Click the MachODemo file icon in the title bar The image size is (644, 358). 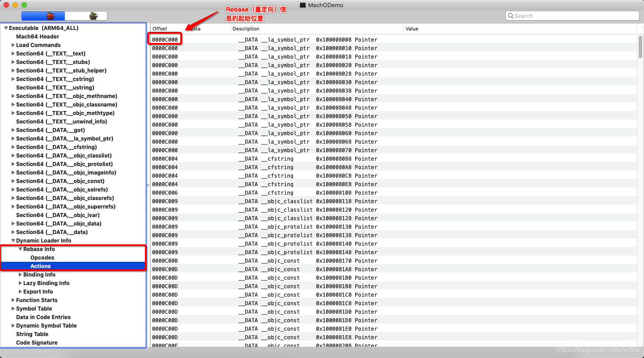(303, 5)
